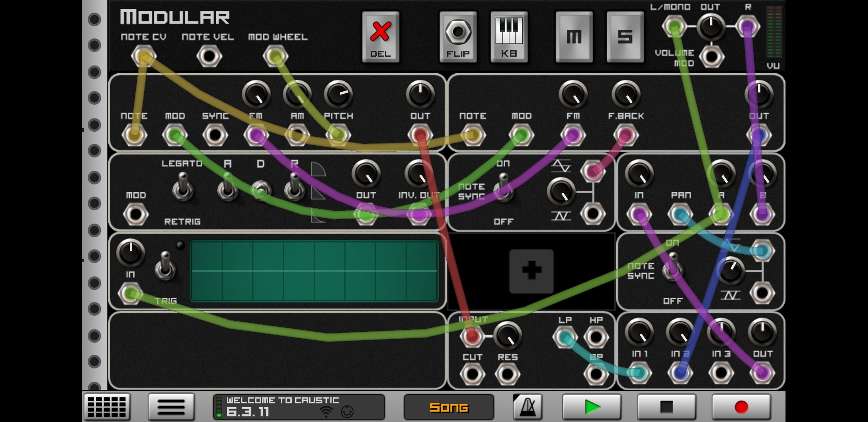Click the first oscillator AM input jack

point(297,135)
